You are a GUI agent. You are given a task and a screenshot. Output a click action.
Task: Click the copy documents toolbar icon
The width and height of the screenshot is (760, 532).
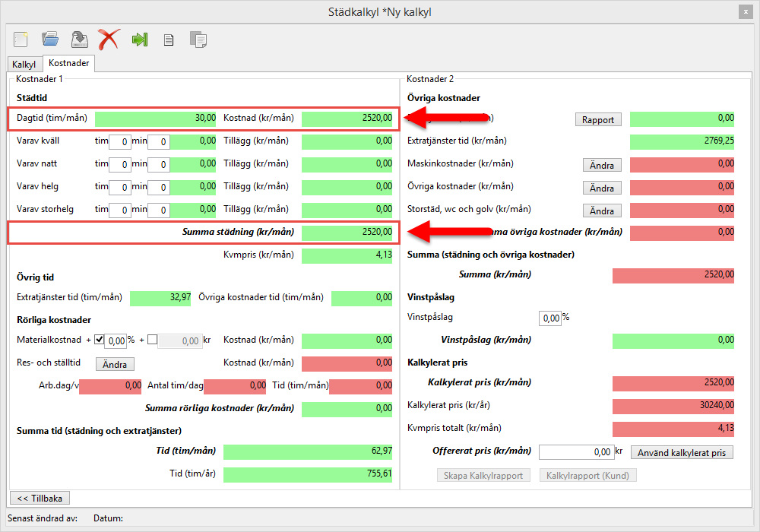198,40
